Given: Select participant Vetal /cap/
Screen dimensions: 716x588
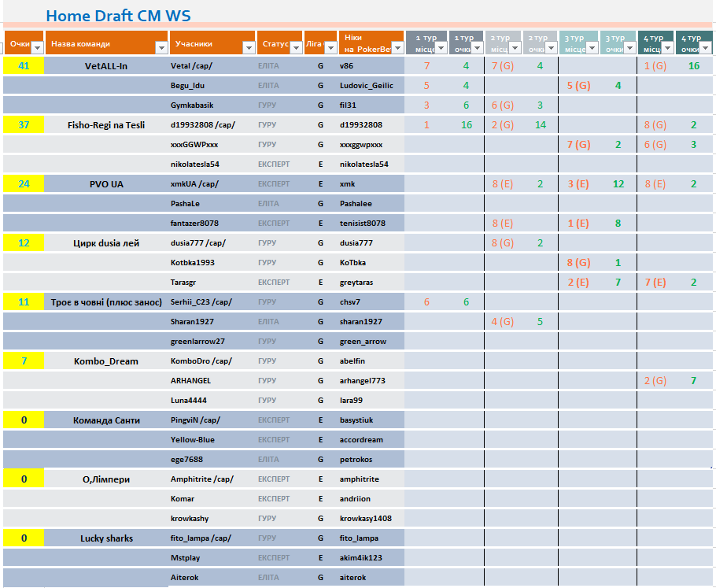Looking at the screenshot, I should (191, 66).
